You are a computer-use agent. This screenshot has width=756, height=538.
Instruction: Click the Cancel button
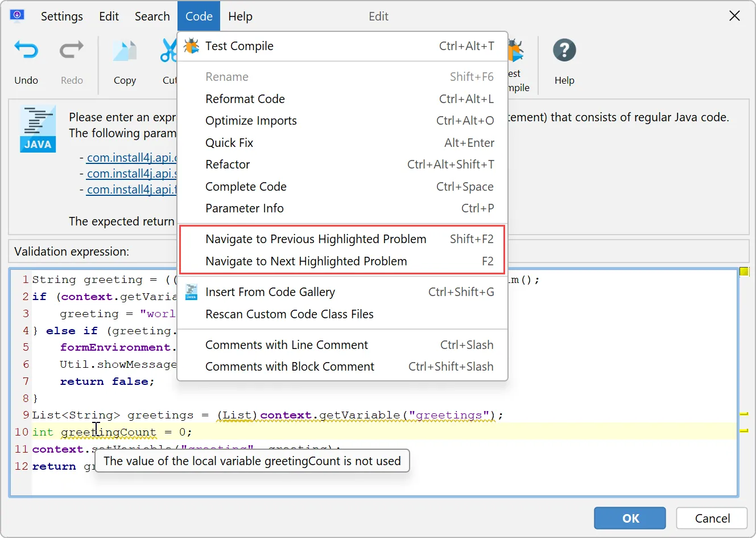click(712, 518)
